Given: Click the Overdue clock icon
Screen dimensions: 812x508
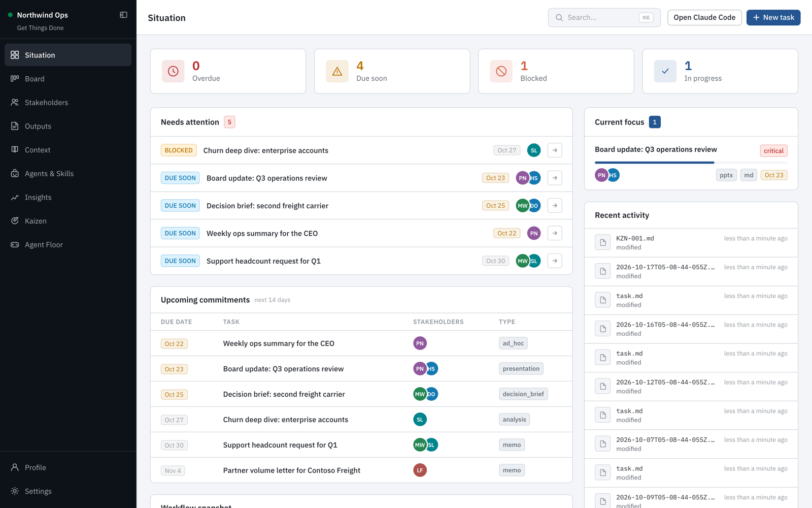Looking at the screenshot, I should click(x=173, y=71).
